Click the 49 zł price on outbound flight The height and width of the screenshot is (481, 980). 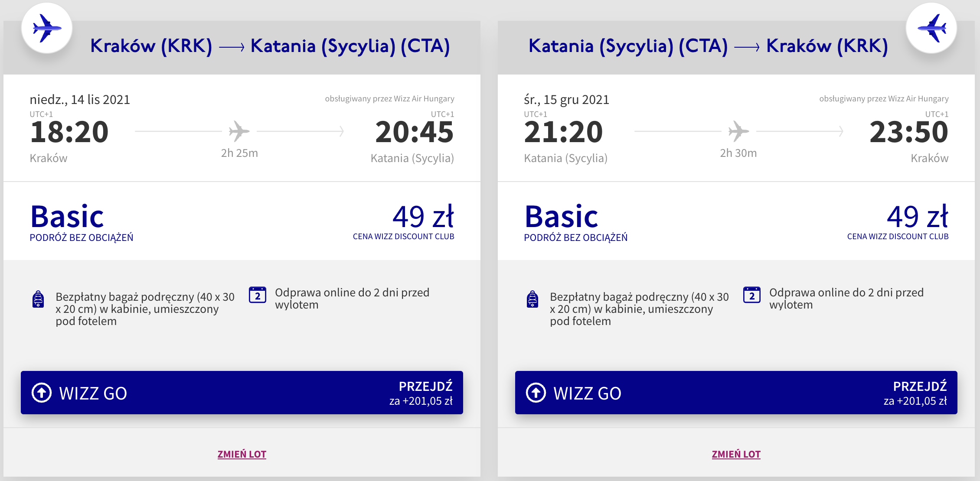[x=423, y=216]
